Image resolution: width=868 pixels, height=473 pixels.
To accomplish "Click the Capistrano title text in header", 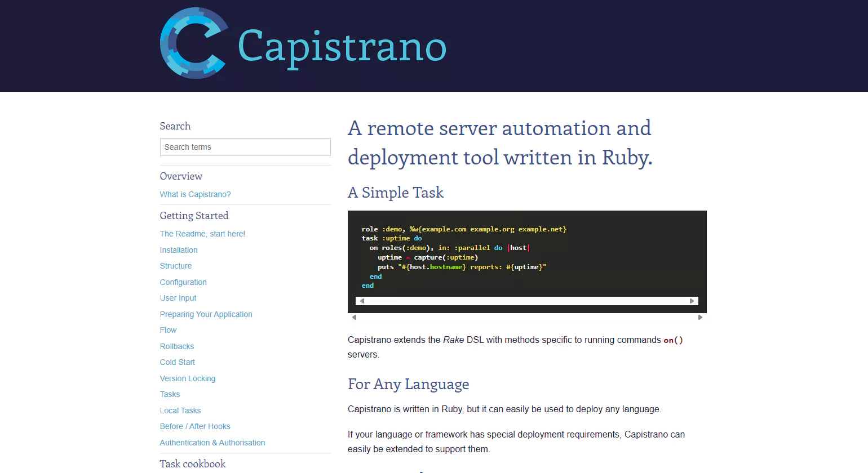I will [x=342, y=46].
